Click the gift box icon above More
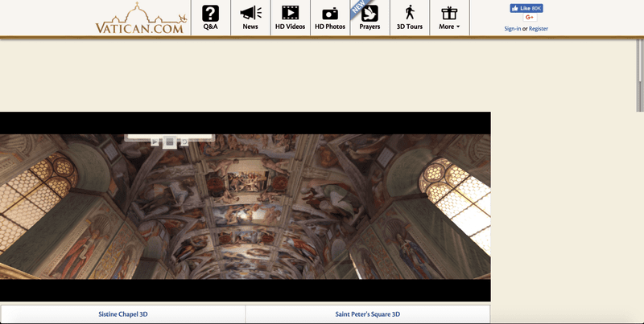This screenshot has height=324, width=644. 449,13
